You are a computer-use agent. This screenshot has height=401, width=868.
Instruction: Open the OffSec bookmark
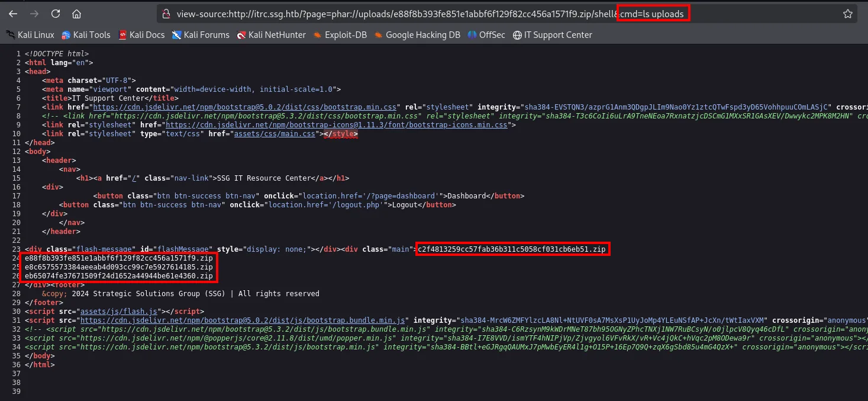pos(486,35)
